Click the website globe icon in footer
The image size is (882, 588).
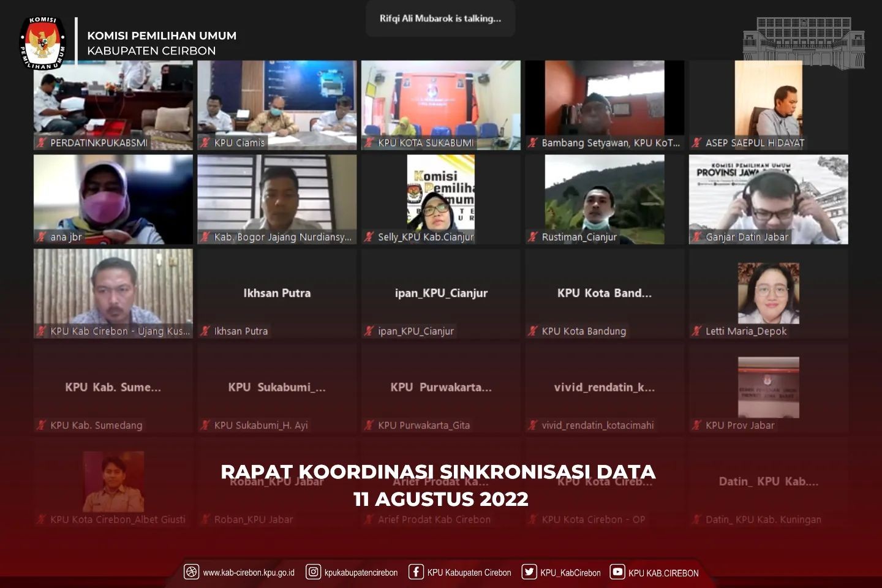pyautogui.click(x=191, y=572)
